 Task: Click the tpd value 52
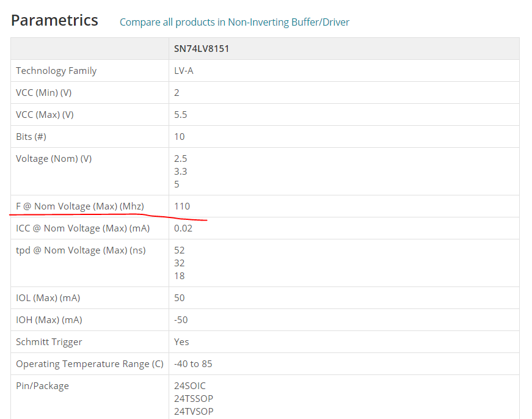[x=180, y=250]
